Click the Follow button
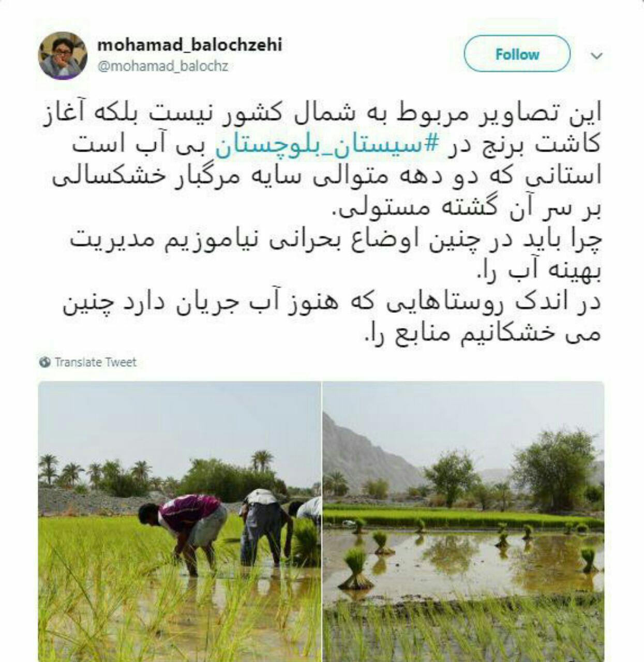The image size is (644, 662). click(517, 54)
